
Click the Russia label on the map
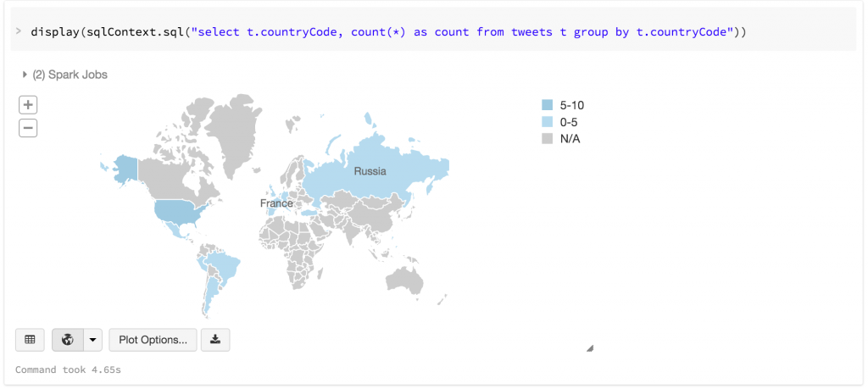pos(370,171)
